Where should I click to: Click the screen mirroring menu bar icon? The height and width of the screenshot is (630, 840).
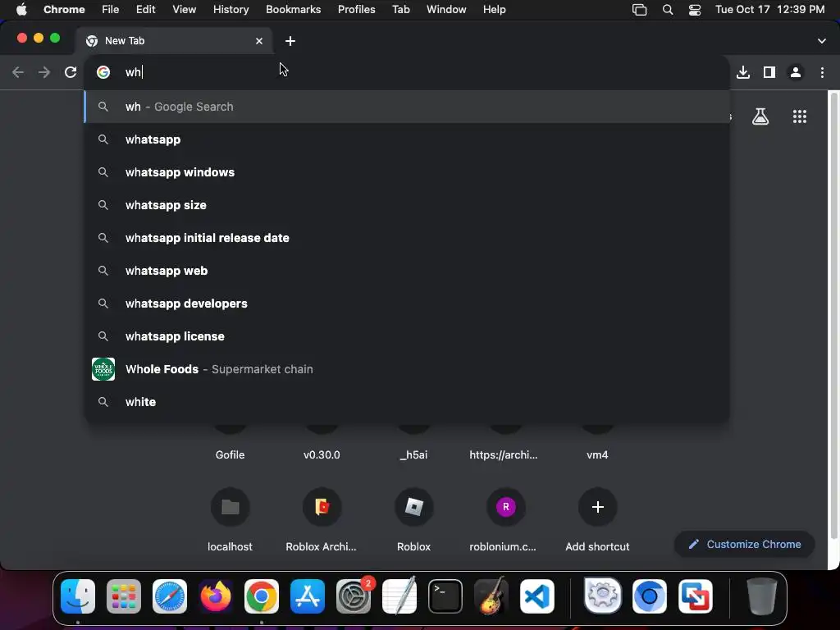640,10
